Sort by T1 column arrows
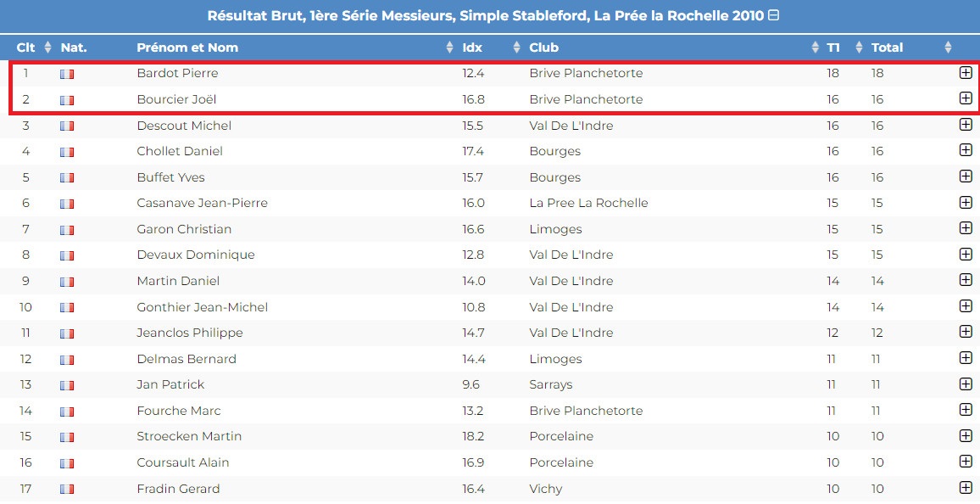Image resolution: width=980 pixels, height=504 pixels. pos(859,48)
